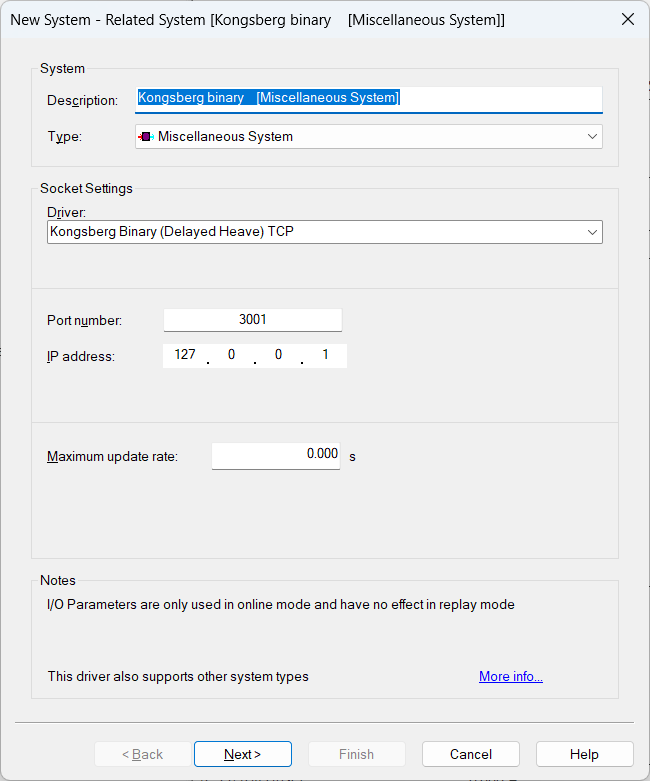Screen dimensions: 650x781
Task: Click the Cancel button
Action: point(471,754)
